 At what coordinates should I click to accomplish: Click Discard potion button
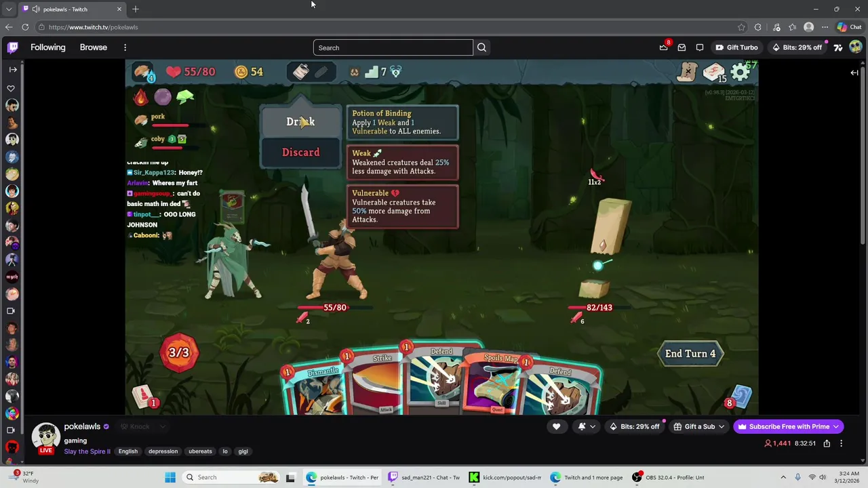pos(301,152)
